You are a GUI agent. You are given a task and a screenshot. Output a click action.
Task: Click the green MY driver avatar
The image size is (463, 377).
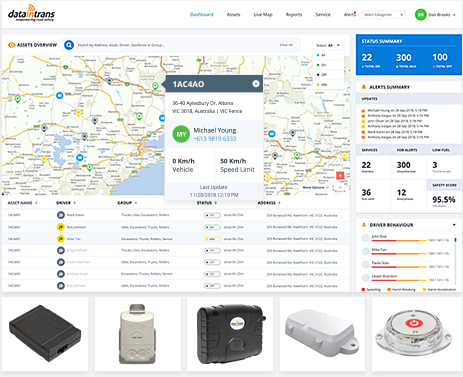[x=181, y=134]
